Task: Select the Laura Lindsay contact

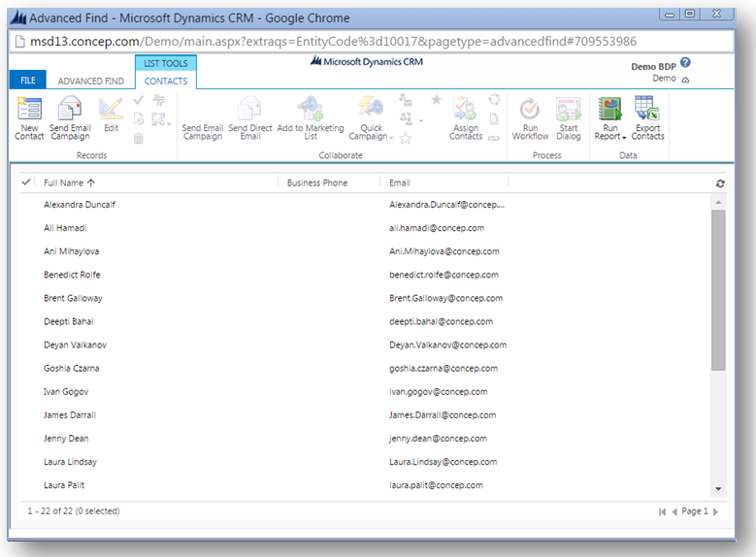Action: click(70, 462)
